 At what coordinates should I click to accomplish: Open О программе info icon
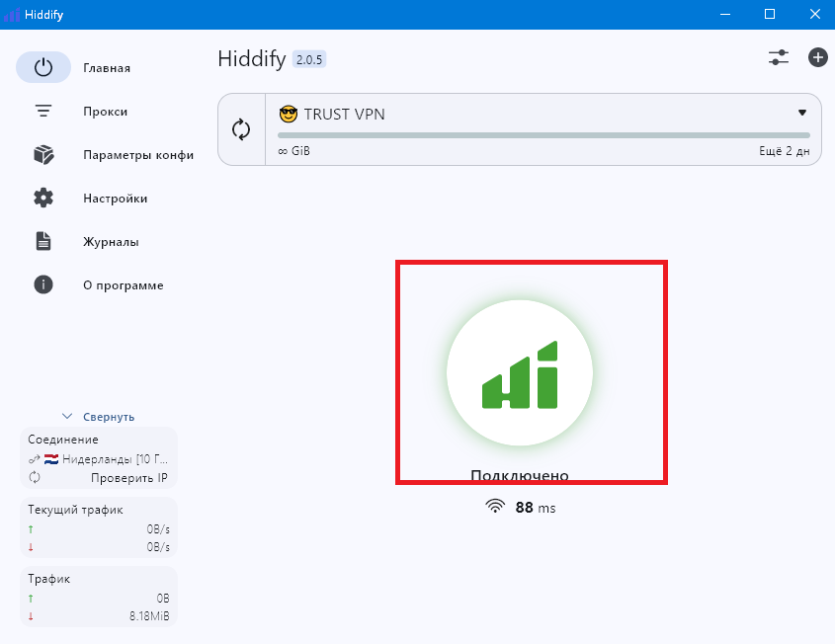tap(43, 285)
